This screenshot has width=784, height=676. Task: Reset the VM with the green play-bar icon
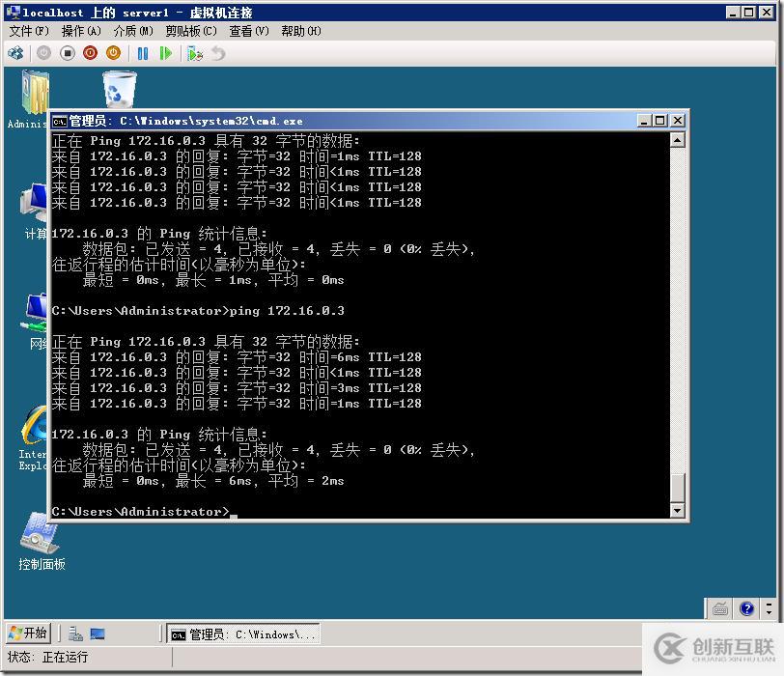(x=165, y=53)
